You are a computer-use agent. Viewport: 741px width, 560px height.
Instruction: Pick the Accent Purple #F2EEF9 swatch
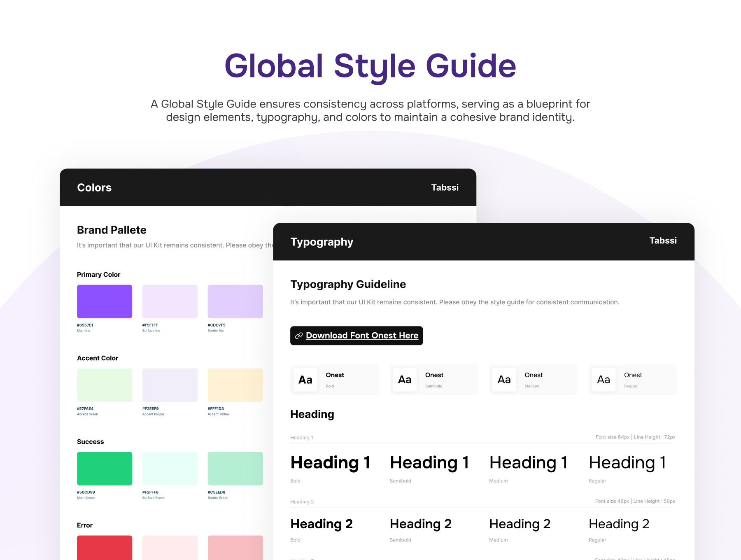tap(170, 385)
